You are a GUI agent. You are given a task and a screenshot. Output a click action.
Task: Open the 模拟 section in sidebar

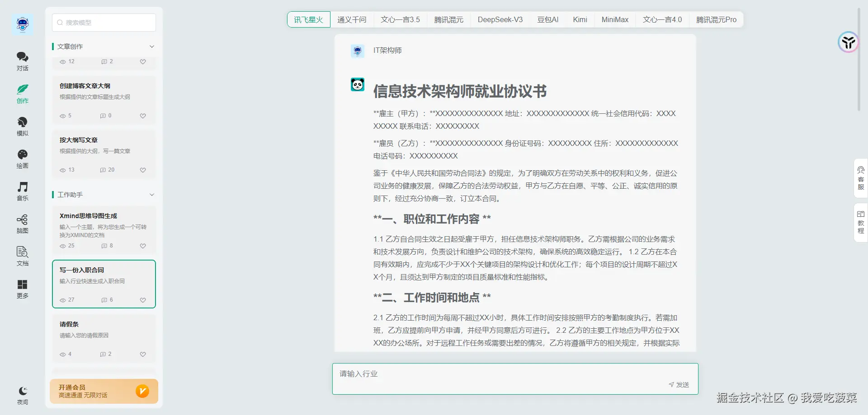point(23,126)
